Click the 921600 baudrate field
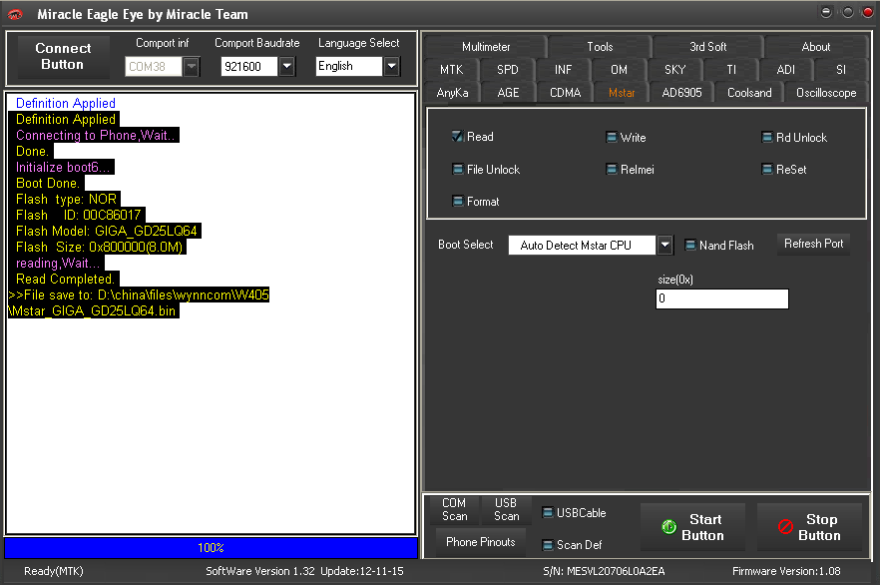Image resolution: width=880 pixels, height=585 pixels. (249, 67)
